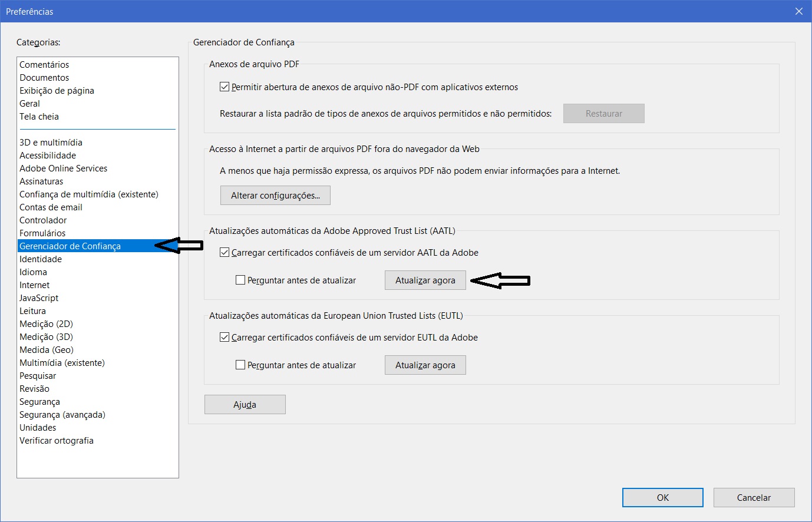
Task: Click Atualizar agora for EUTL
Action: (425, 365)
